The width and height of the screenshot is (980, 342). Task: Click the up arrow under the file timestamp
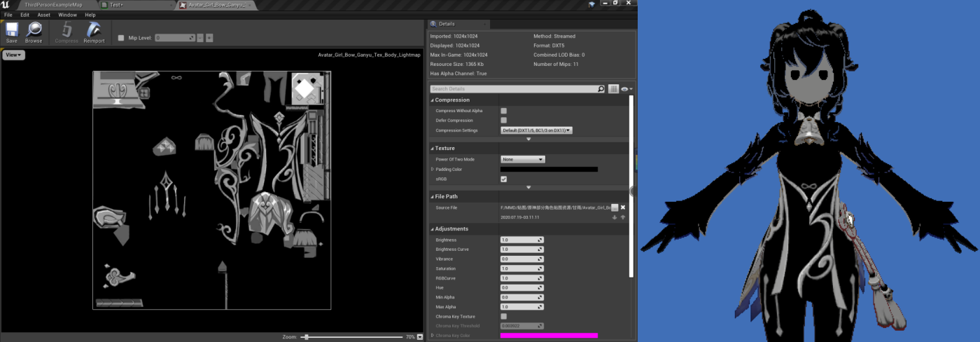tap(623, 217)
